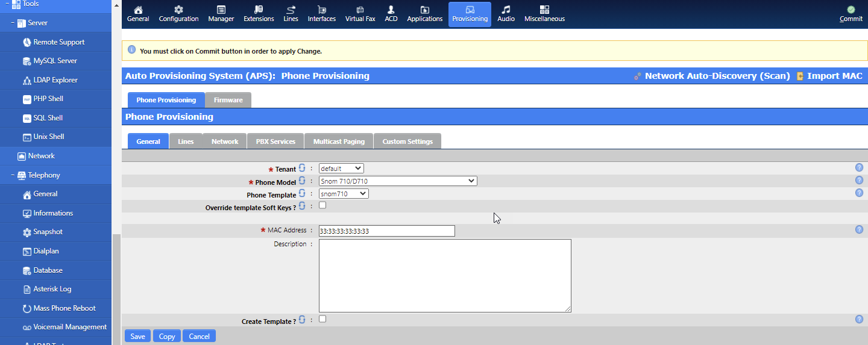Click the refresh icon beside Phone Model
The image size is (868, 345).
302,181
